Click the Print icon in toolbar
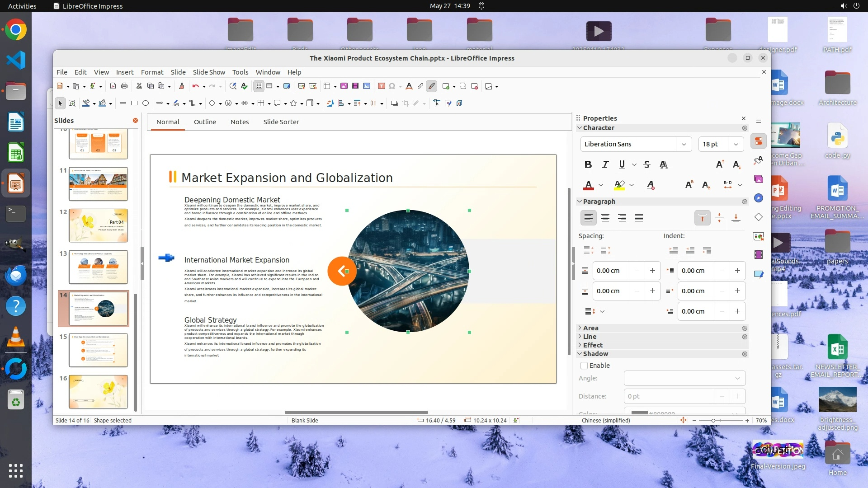This screenshot has height=488, width=868. tap(124, 86)
